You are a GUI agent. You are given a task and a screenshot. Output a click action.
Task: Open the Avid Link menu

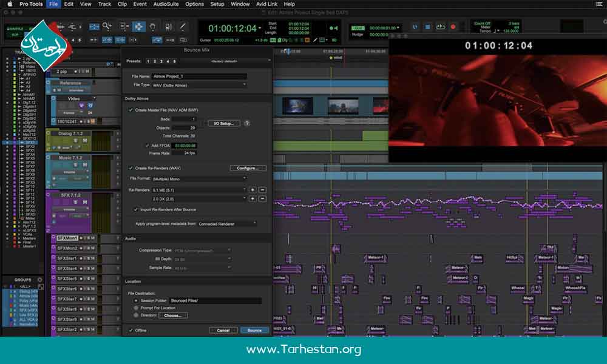click(266, 4)
